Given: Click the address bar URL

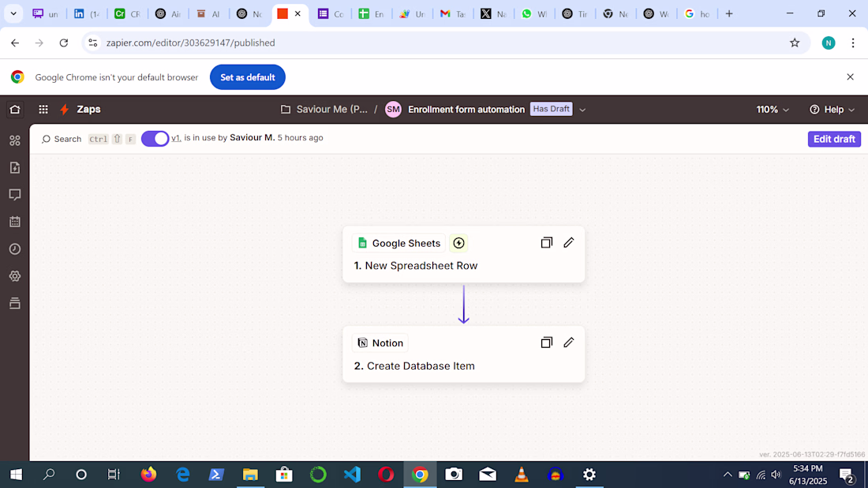Looking at the screenshot, I should pos(190,43).
